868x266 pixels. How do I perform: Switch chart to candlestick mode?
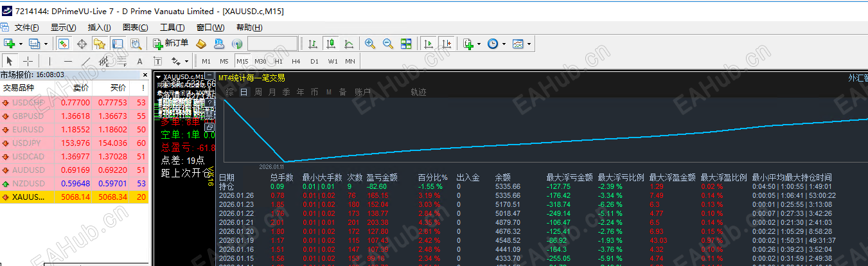[331, 44]
